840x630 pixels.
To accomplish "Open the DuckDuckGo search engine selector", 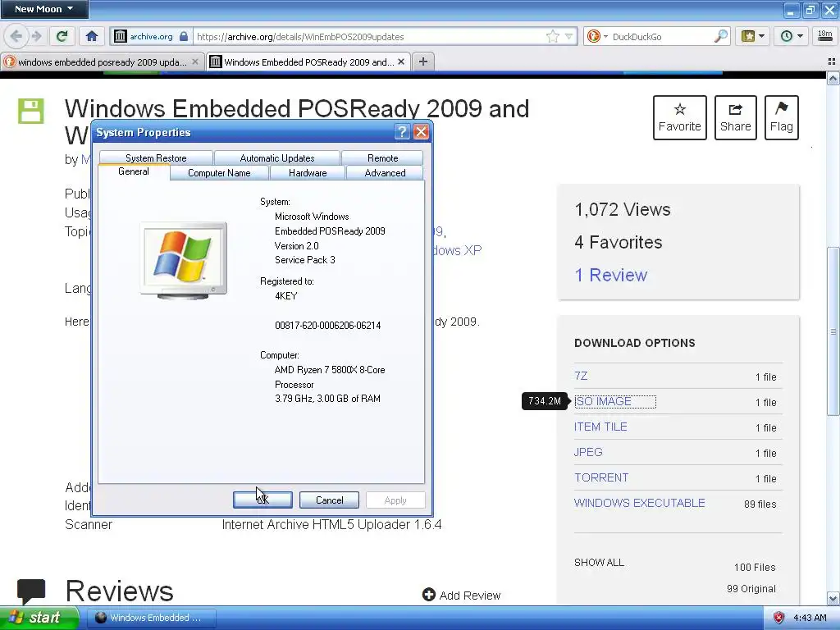I will (x=597, y=36).
